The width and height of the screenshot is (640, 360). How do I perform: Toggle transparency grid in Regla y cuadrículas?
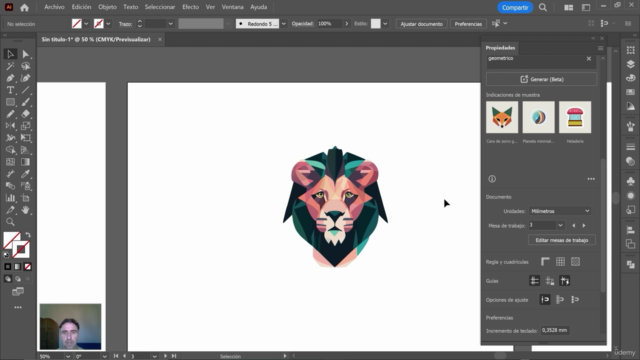pos(575,262)
